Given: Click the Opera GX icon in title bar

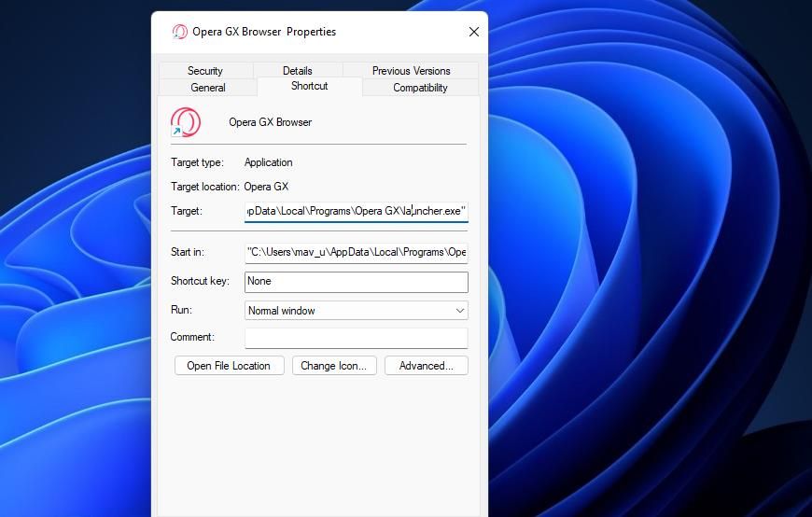Looking at the screenshot, I should (180, 32).
